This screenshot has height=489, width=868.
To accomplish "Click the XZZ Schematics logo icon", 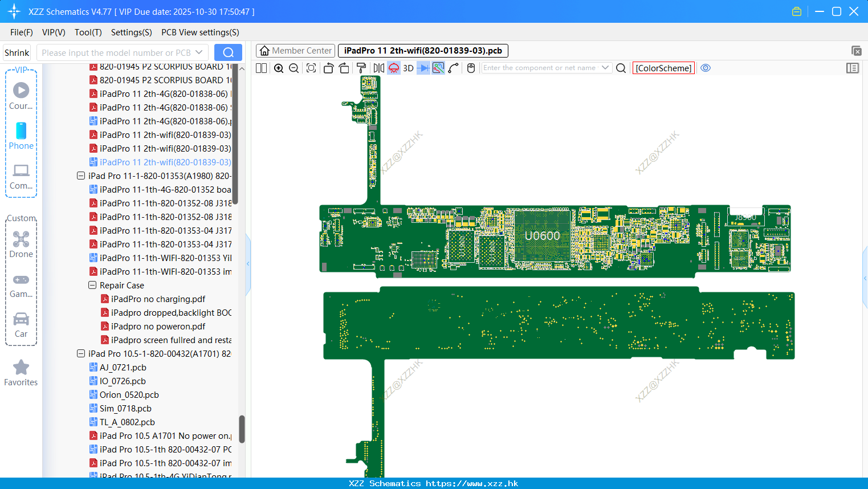I will click(x=14, y=11).
